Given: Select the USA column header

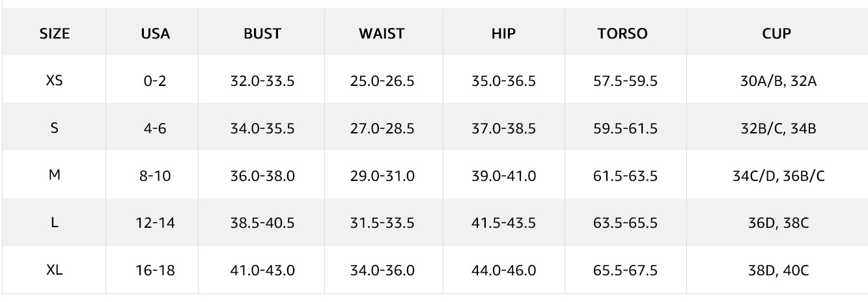Looking at the screenshot, I should point(156,34).
